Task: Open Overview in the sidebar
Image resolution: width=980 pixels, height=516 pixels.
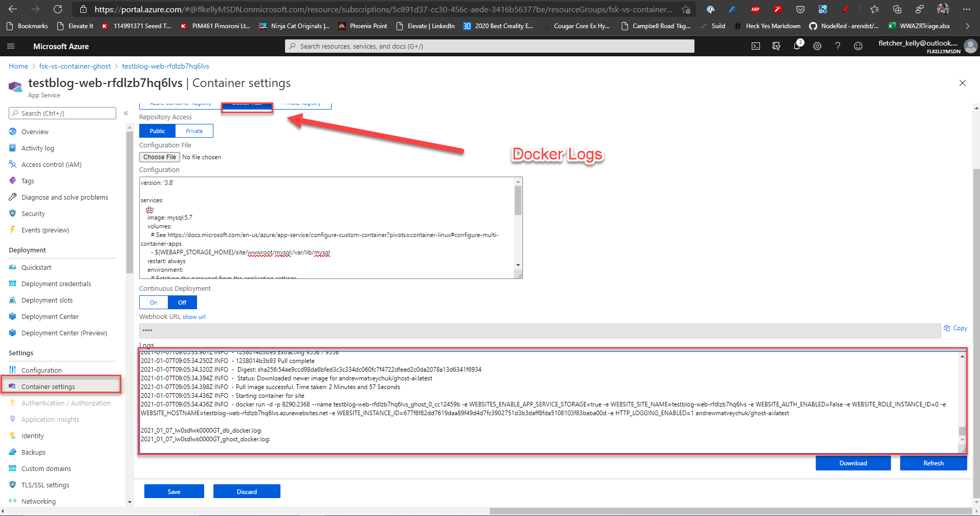Action: pyautogui.click(x=35, y=132)
